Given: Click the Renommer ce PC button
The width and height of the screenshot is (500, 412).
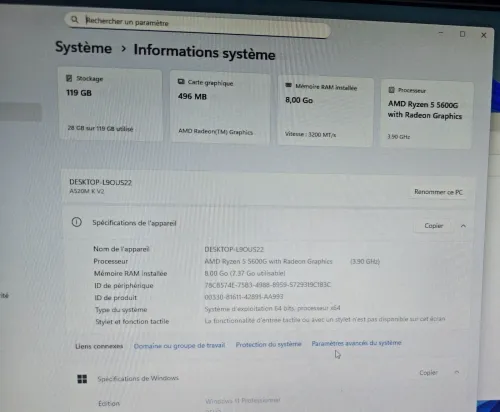Looking at the screenshot, I should click(438, 192).
